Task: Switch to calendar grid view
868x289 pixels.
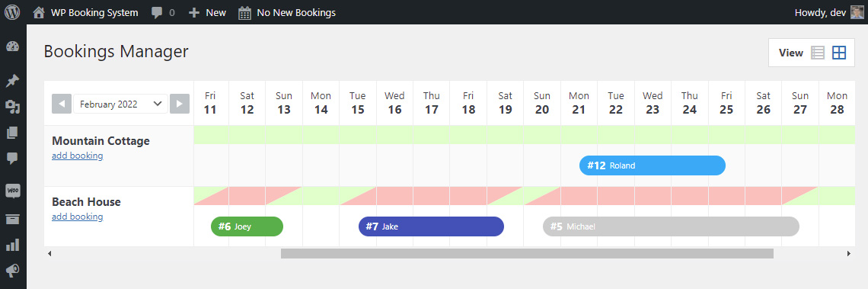Action: click(839, 53)
